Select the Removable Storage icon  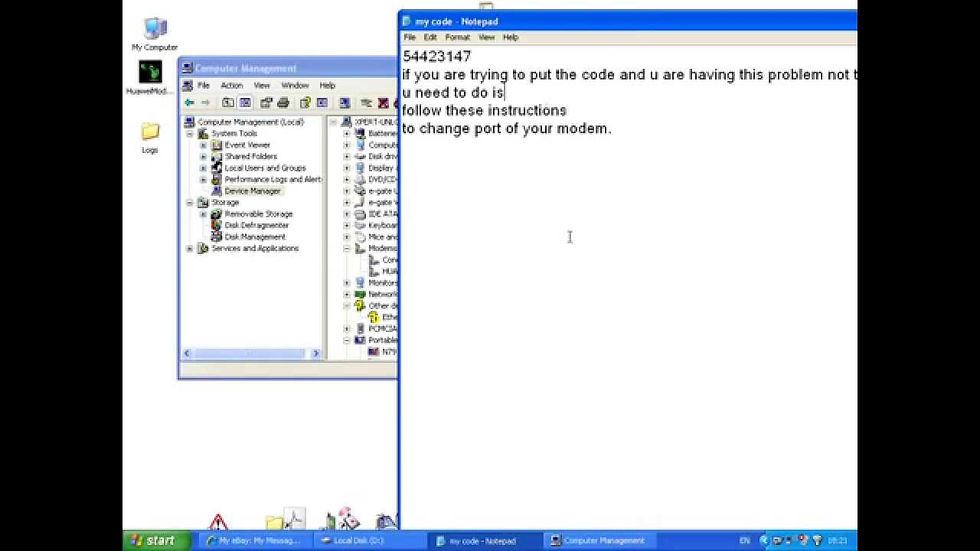[216, 214]
